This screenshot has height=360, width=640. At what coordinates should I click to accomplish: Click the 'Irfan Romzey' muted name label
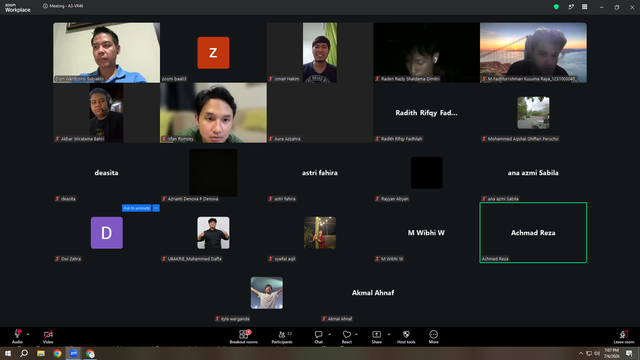178,139
